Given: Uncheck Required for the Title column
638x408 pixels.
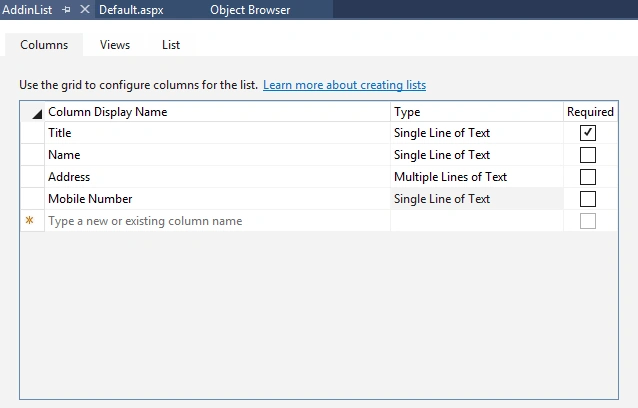Looking at the screenshot, I should 588,133.
